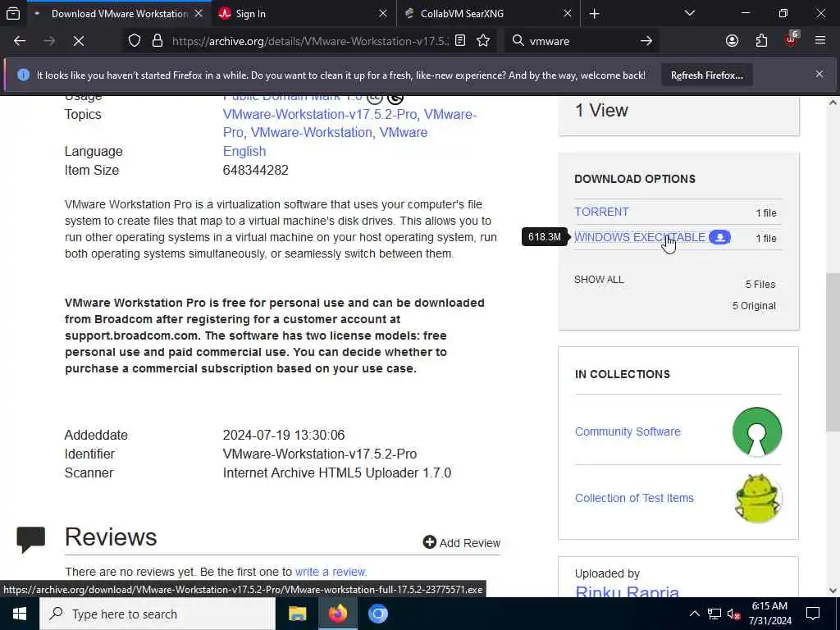
Task: Show site security padlock info
Action: point(157,41)
